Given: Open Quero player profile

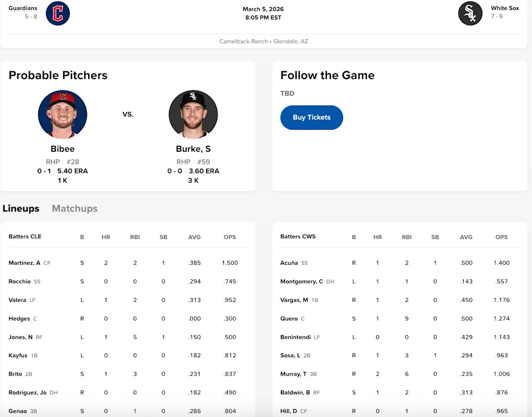Looking at the screenshot, I should [289, 318].
